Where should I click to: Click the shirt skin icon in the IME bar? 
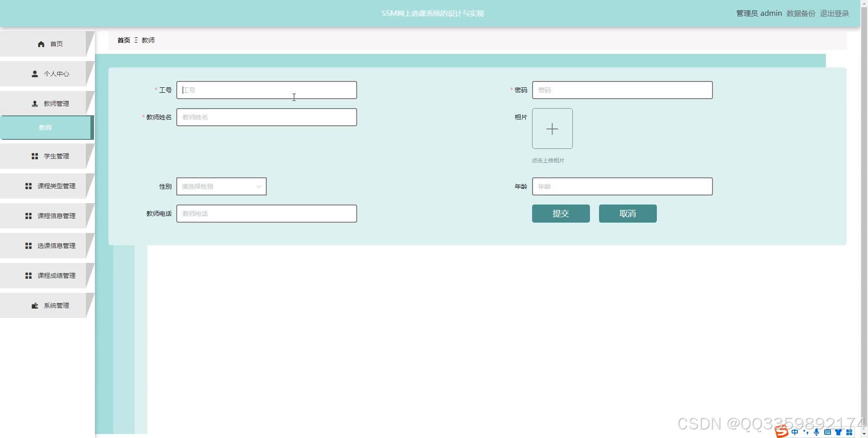(838, 432)
